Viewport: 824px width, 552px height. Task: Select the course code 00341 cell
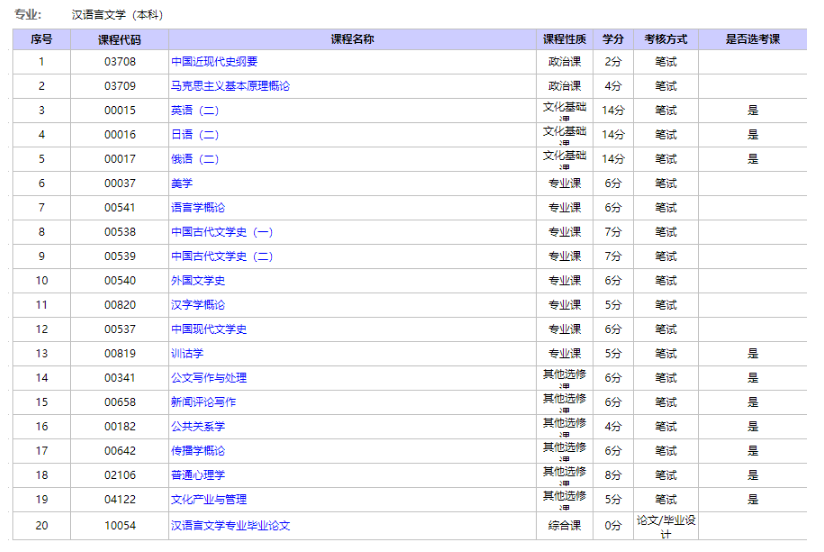(120, 377)
